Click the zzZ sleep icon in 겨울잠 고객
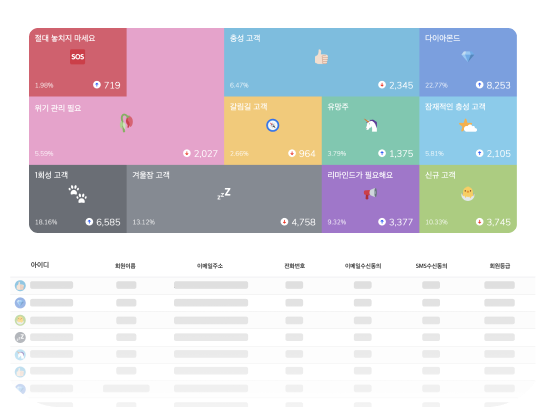546x407 pixels. [x=224, y=194]
